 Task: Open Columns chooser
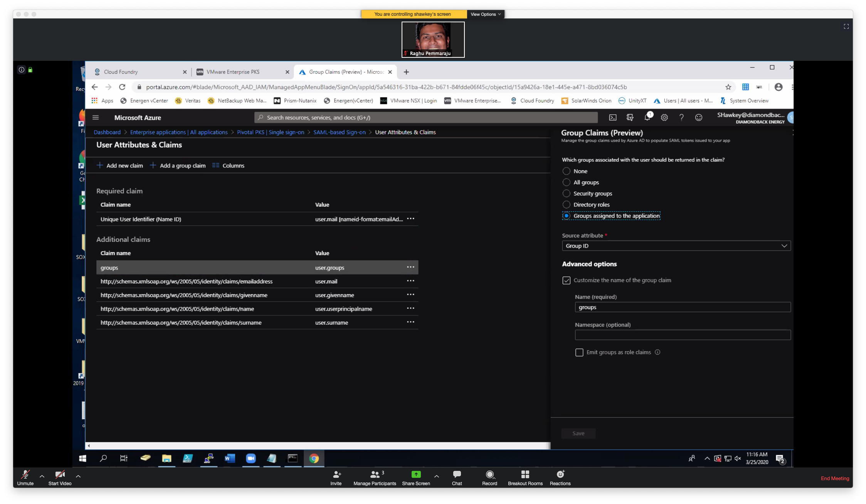tap(228, 166)
